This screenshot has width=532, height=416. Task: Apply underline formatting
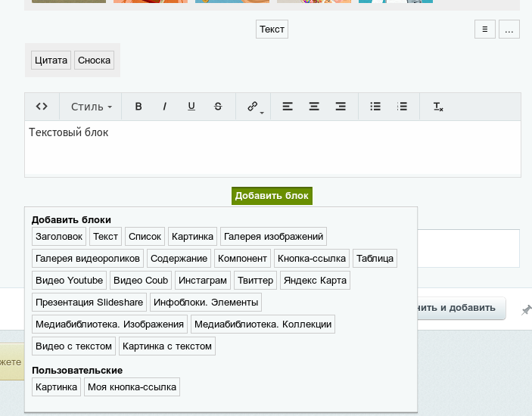point(191,107)
